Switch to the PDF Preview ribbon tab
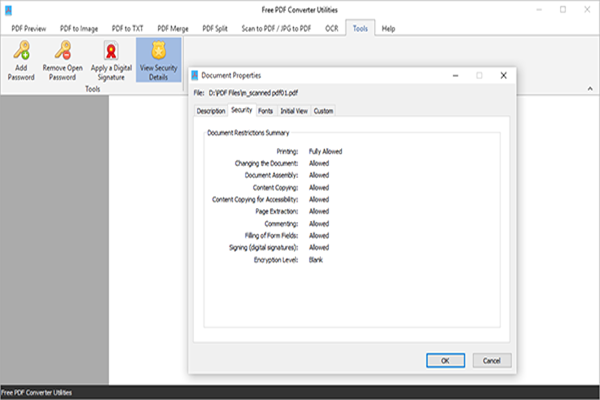600x400 pixels. pyautogui.click(x=29, y=28)
